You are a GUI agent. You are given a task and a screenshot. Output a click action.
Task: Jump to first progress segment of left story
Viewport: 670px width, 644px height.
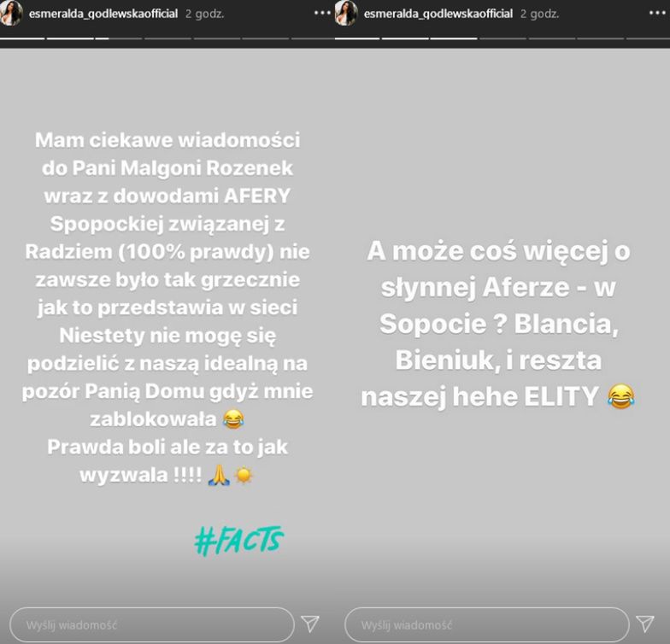click(x=22, y=38)
